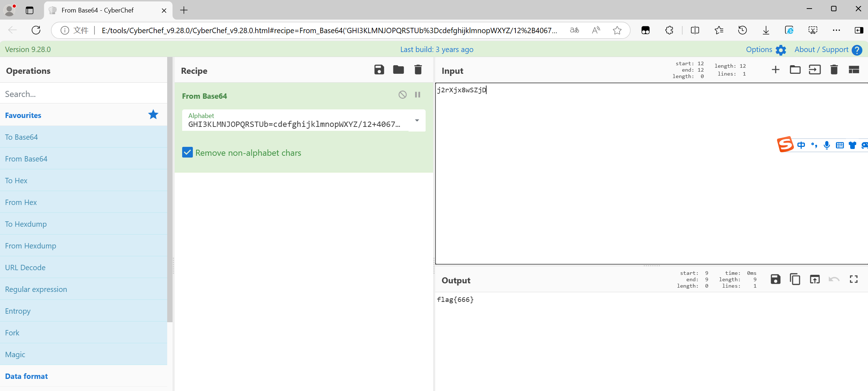Click the browser address bar URL
This screenshot has width=868, height=391.
coord(329,31)
